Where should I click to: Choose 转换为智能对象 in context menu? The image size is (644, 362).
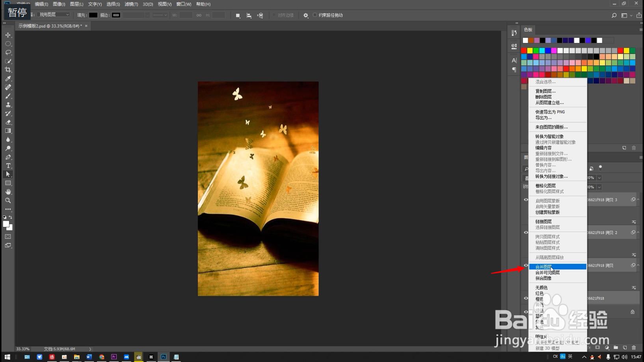(558, 136)
